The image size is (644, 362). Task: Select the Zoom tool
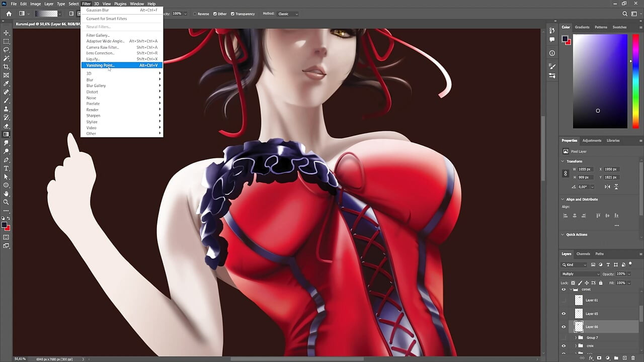tap(7, 202)
